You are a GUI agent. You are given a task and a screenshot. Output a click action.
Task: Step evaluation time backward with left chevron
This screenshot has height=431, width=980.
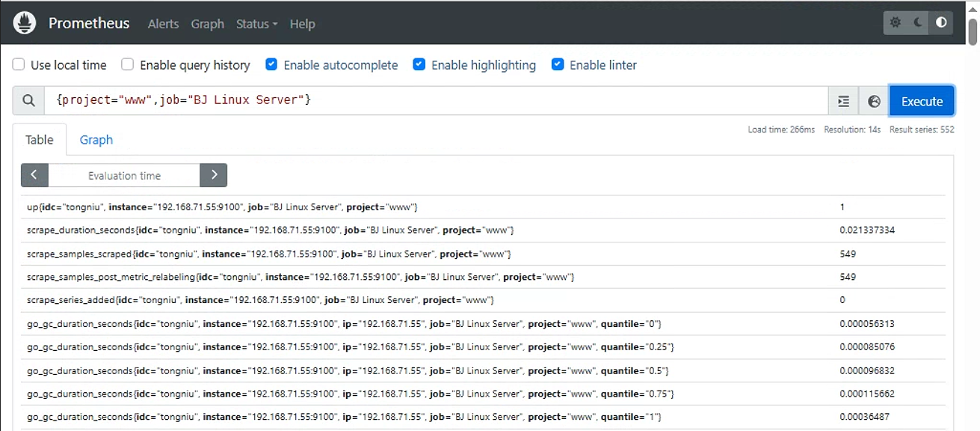(34, 175)
